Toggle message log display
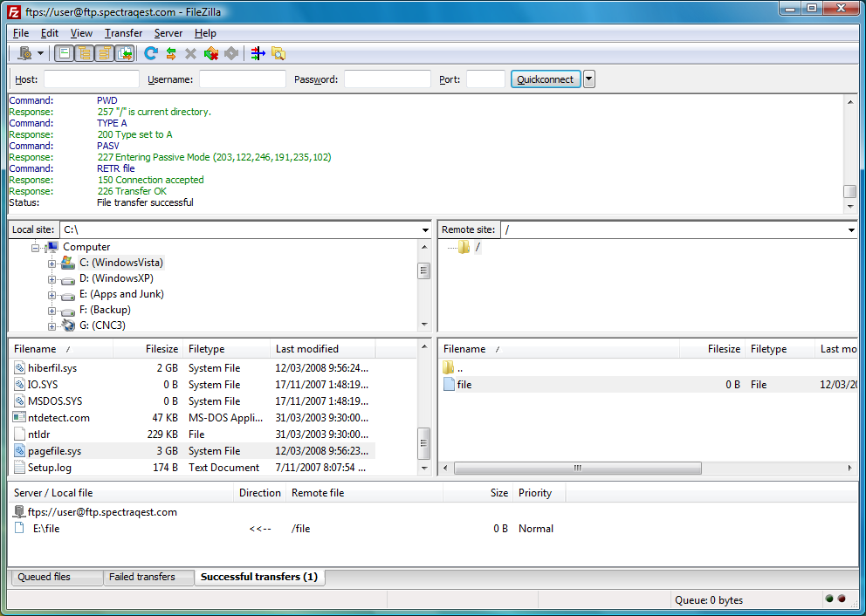 click(x=65, y=54)
